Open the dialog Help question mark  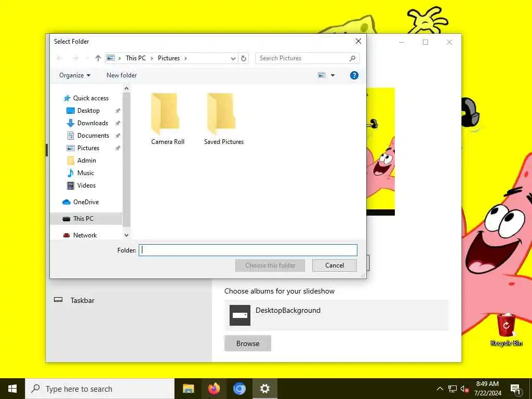pos(354,75)
